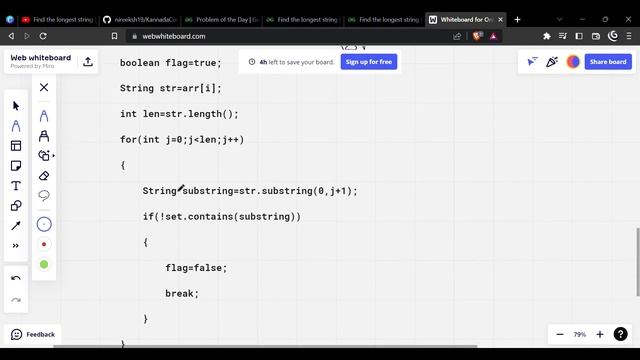Pick the green pen color
640x360 pixels.
[44, 264]
